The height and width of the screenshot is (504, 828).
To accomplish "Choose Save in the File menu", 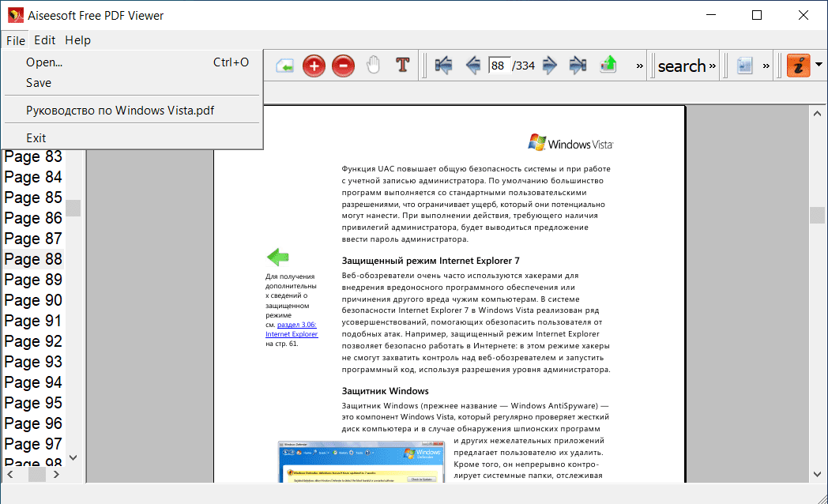I will [132, 83].
